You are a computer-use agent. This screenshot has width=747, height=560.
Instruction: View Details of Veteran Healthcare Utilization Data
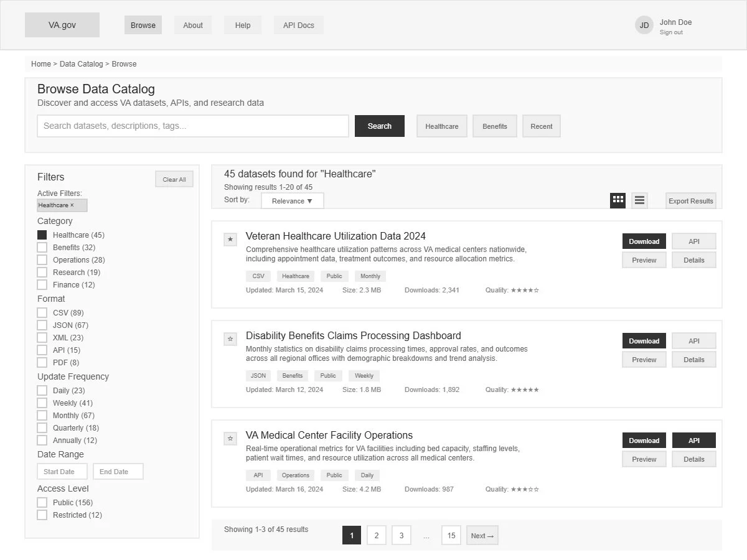tap(694, 260)
